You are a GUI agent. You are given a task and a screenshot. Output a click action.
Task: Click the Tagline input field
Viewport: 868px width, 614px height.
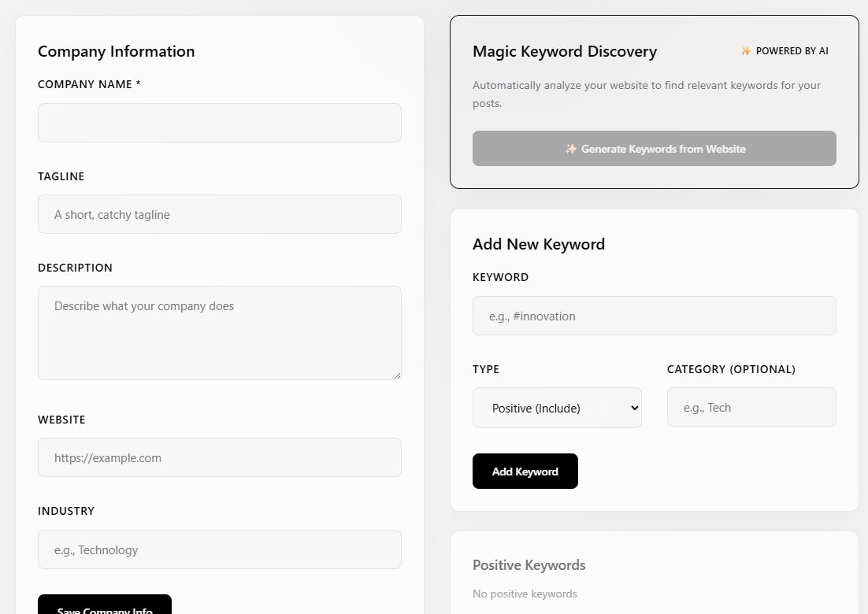tap(219, 214)
